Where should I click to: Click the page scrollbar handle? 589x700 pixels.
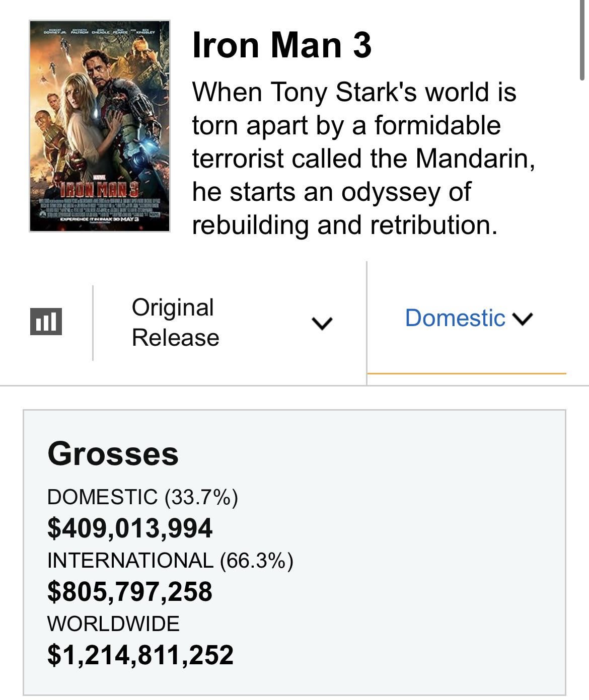pos(582,40)
